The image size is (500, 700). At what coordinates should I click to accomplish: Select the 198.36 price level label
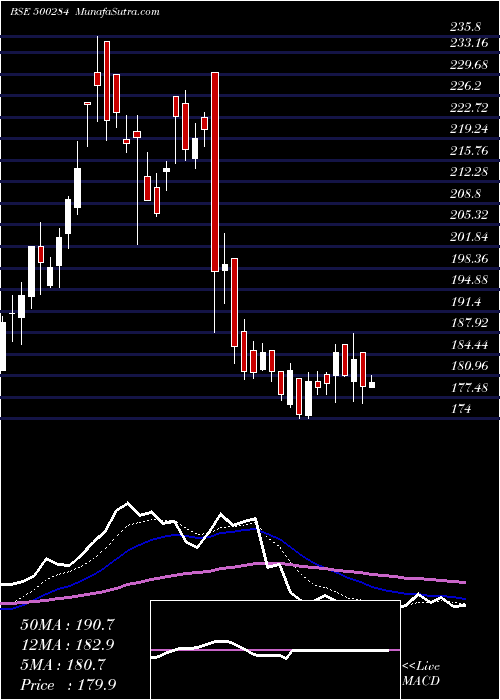[x=468, y=258]
